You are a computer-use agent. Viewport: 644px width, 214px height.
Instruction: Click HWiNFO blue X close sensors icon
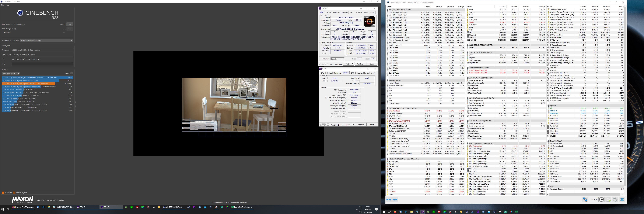622,199
